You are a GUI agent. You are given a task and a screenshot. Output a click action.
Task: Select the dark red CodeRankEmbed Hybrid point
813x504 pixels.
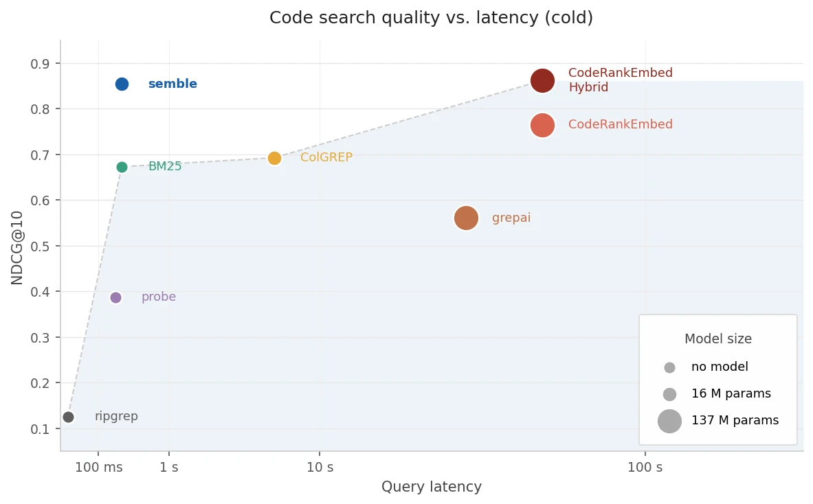[x=542, y=81]
